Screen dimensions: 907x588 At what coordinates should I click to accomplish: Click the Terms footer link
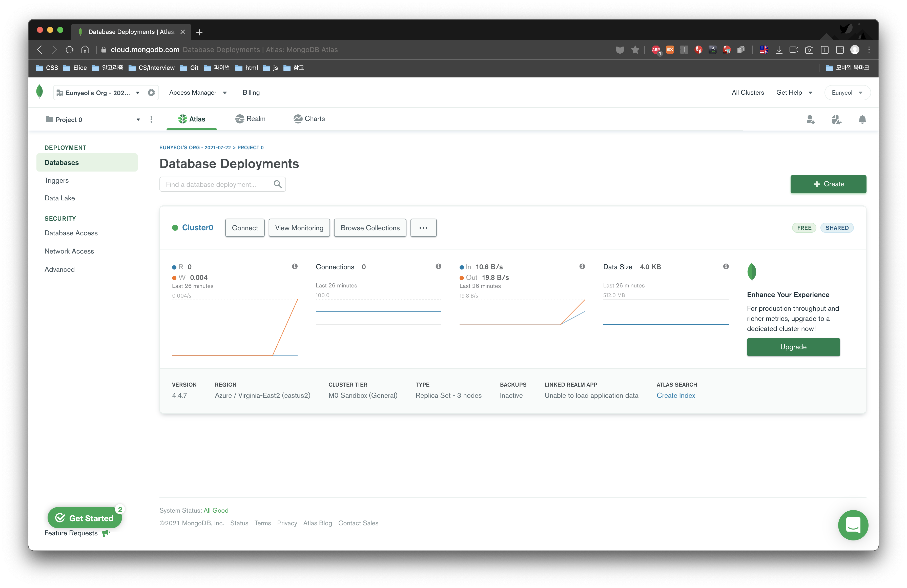tap(263, 523)
